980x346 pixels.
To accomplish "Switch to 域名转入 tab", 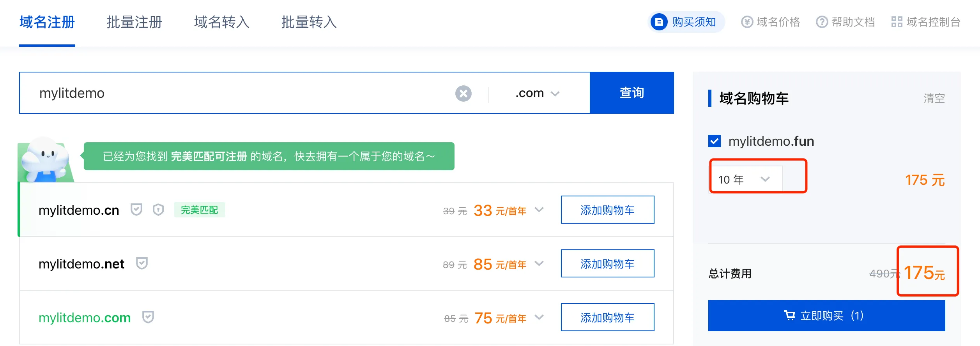I will coord(222,22).
